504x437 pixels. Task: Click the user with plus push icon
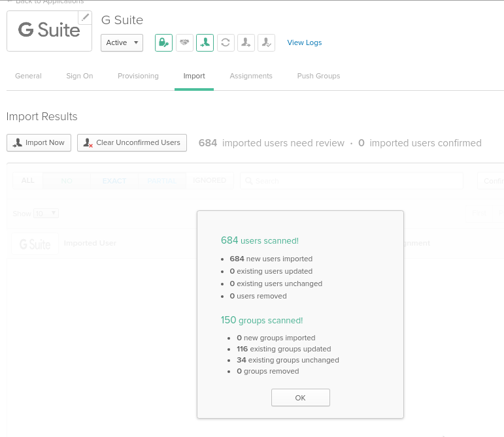[x=246, y=42]
